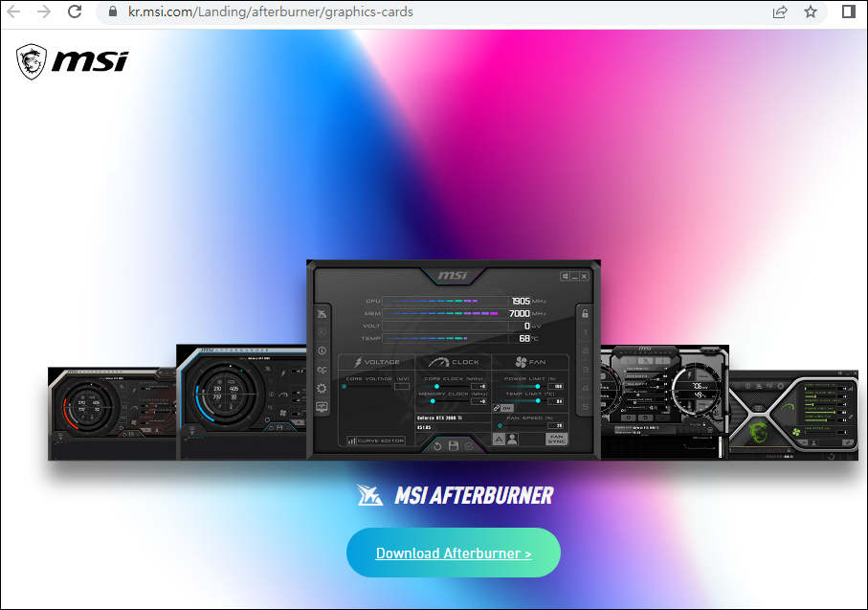Click the save floppy icon in the center skin
This screenshot has width=868, height=610.
pos(454,445)
